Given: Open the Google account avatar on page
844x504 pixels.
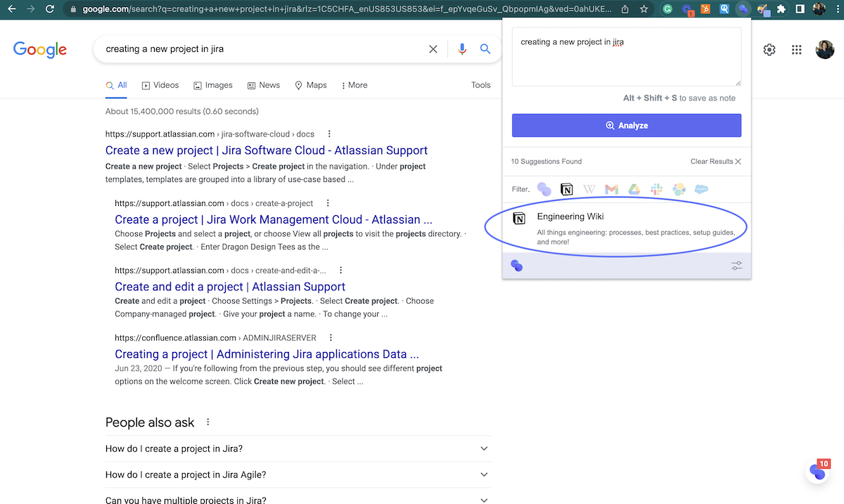Looking at the screenshot, I should (x=825, y=50).
